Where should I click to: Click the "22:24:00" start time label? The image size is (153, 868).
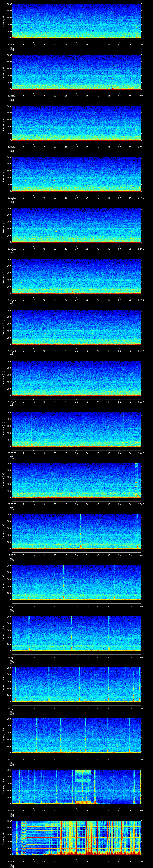pos(12,402)
